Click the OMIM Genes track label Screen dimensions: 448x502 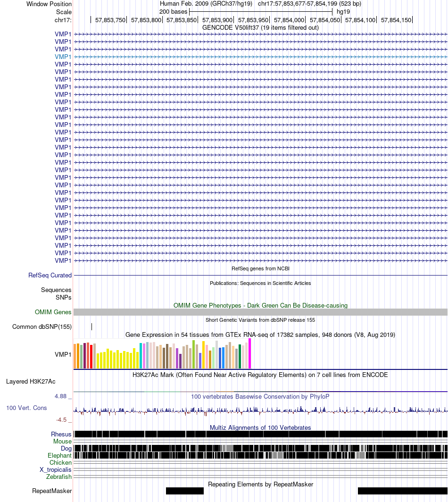53,312
